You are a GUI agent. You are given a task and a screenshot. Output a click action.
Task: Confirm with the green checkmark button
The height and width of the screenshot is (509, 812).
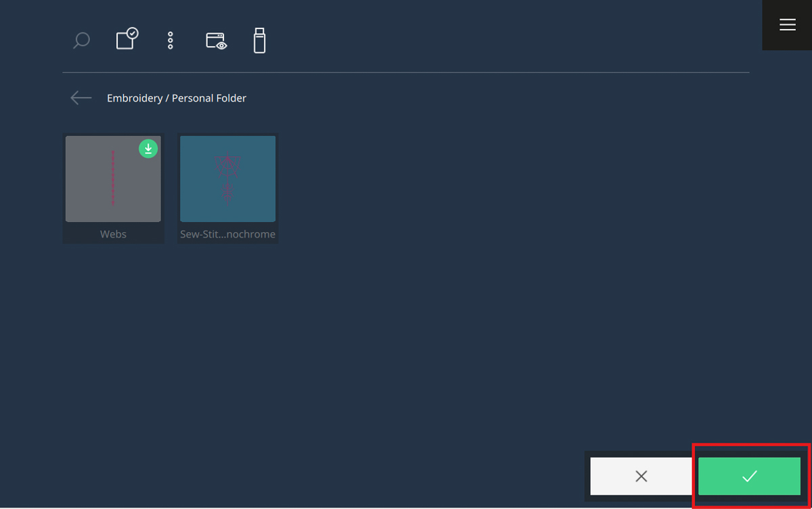pyautogui.click(x=749, y=476)
